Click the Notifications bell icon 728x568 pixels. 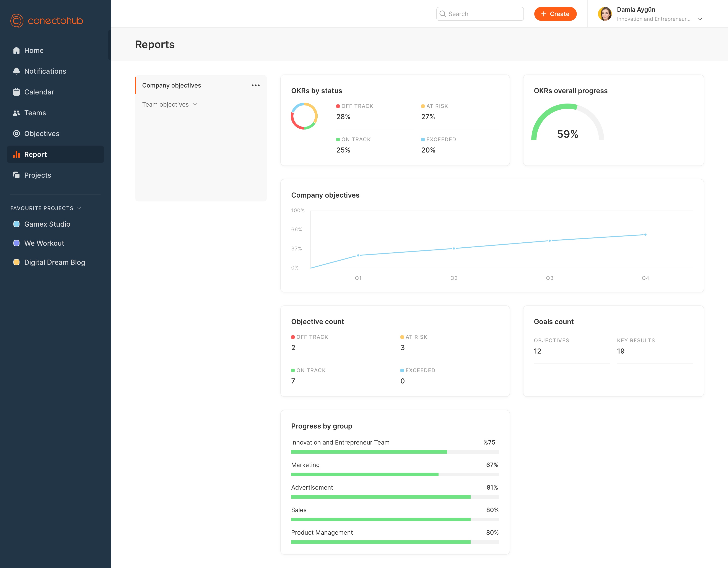coord(16,71)
